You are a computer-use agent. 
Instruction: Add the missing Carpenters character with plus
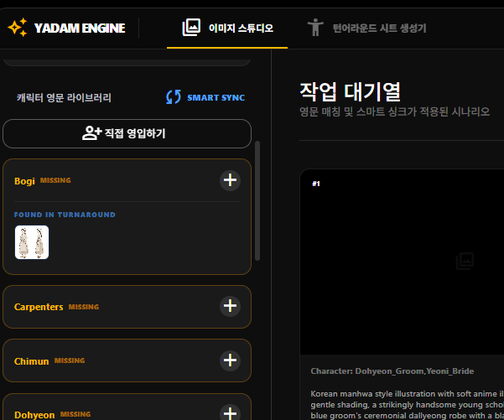coord(230,306)
